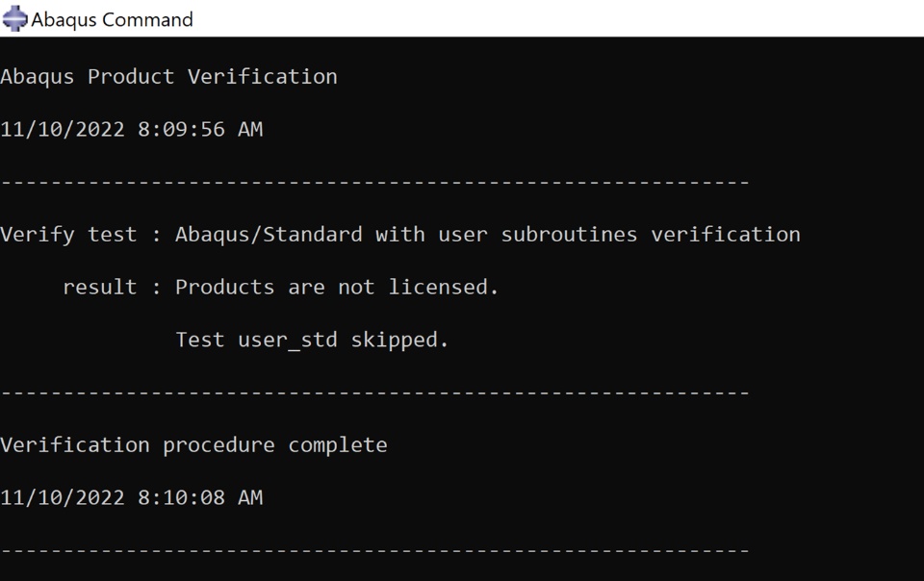This screenshot has width=924, height=581.
Task: Click the end timestamp 8:10:08 AM
Action: point(200,497)
